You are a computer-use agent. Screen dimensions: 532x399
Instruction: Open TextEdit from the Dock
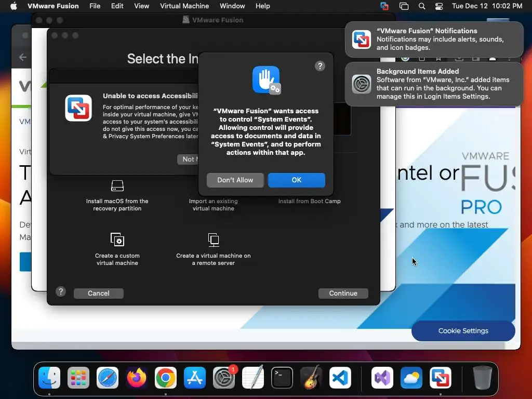[253, 378]
